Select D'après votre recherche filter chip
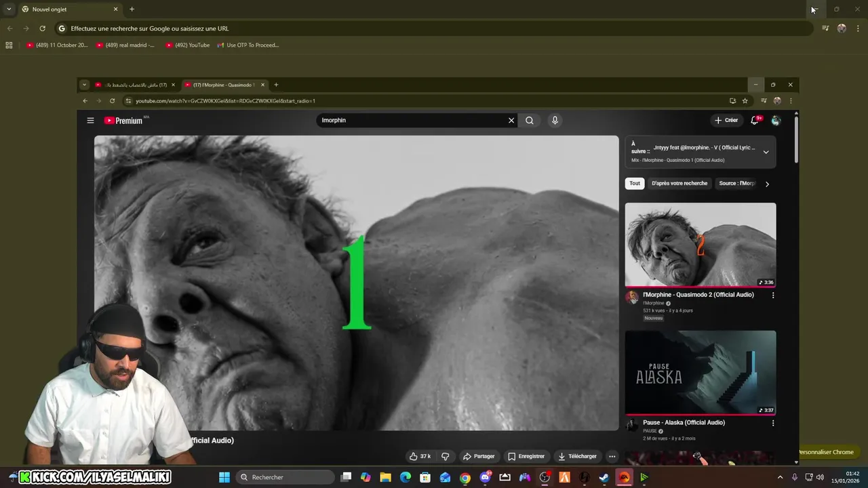 coord(679,184)
